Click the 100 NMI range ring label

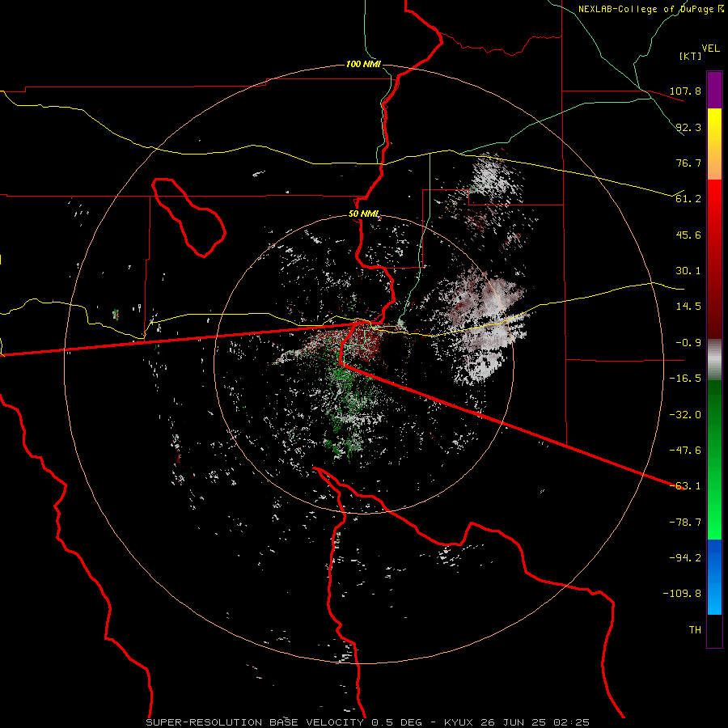point(363,64)
